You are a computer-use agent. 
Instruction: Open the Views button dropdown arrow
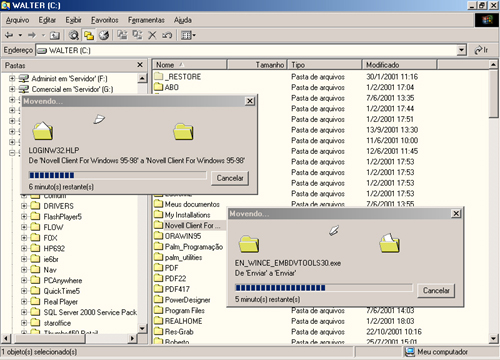pyautogui.click(x=194, y=35)
